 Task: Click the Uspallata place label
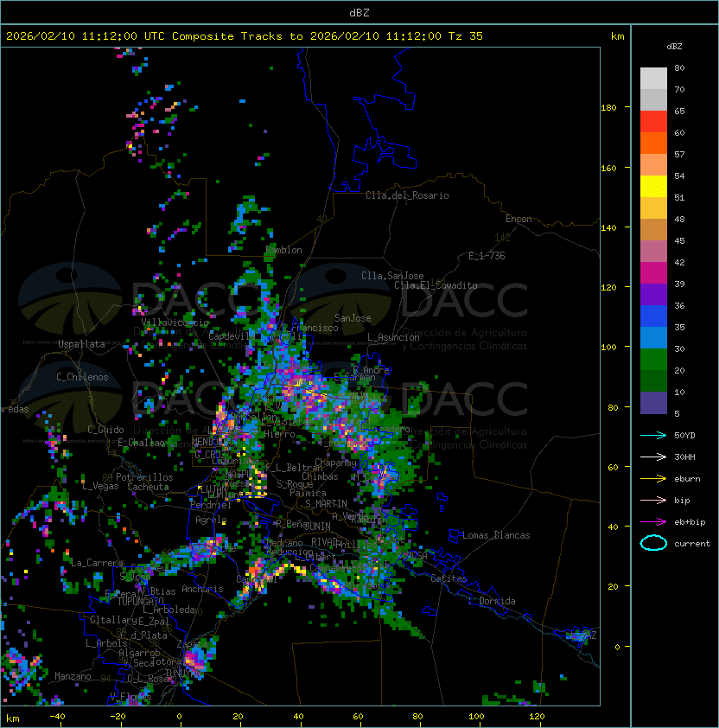(x=81, y=344)
